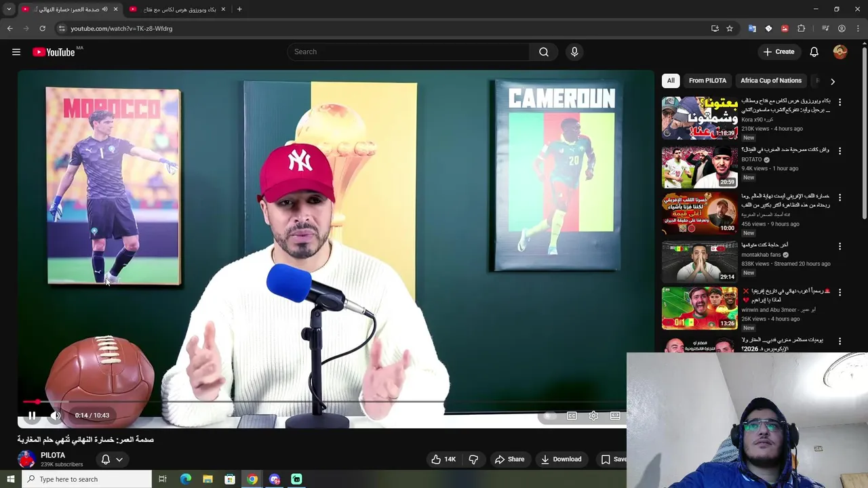
Task: Mute the video volume
Action: click(x=56, y=415)
